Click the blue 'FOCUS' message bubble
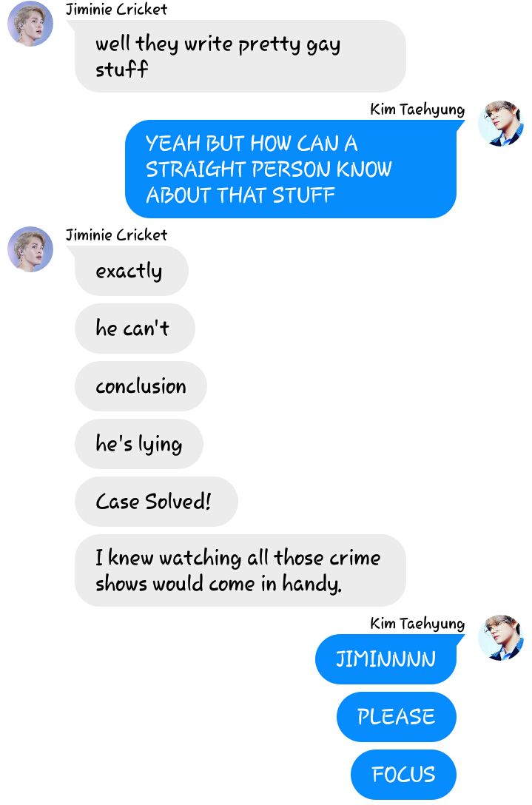Image resolution: width=532 pixels, height=805 pixels. coord(403,775)
